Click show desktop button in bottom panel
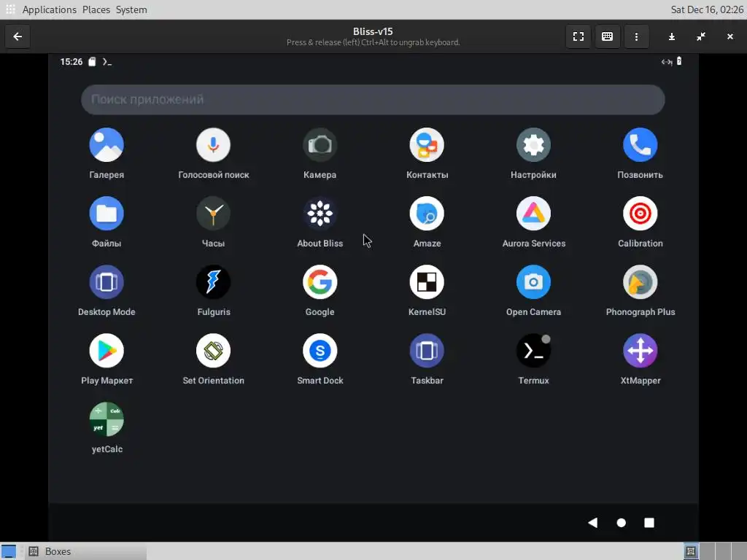 9,551
